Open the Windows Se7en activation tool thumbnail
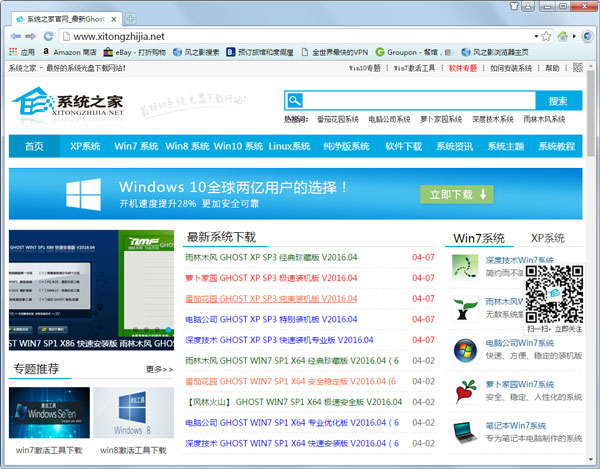The height and width of the screenshot is (469, 600). 49,412
